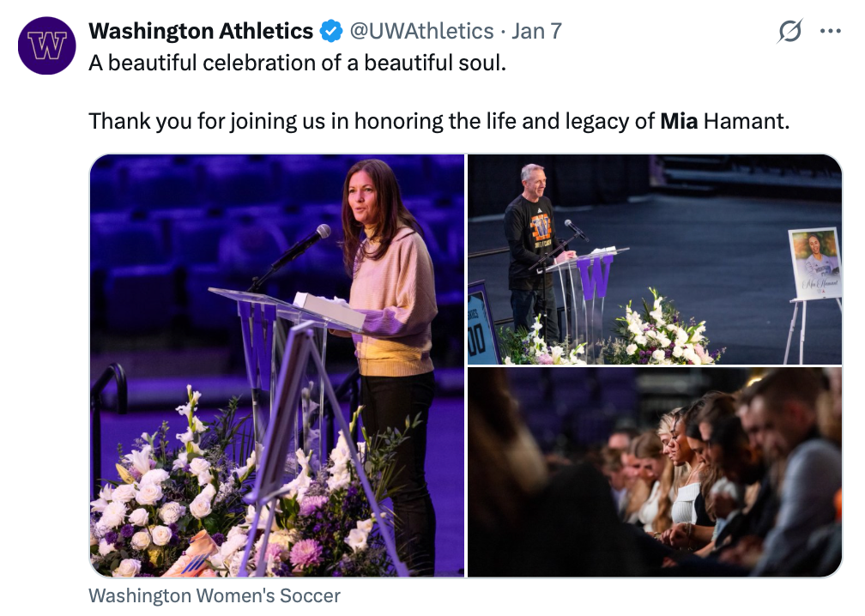Screen dimensions: 865x616
Task: Click the name Hamant in tweet text
Action: coord(743,121)
